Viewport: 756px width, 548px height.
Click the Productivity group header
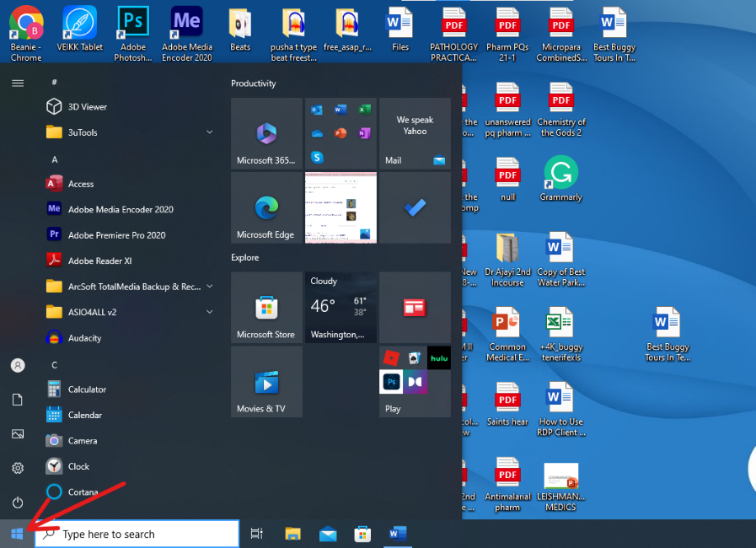pos(253,83)
